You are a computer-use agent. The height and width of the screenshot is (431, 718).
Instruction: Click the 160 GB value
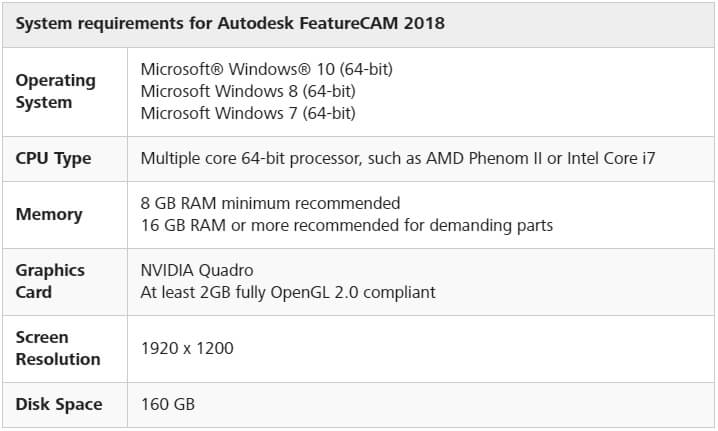tap(168, 404)
